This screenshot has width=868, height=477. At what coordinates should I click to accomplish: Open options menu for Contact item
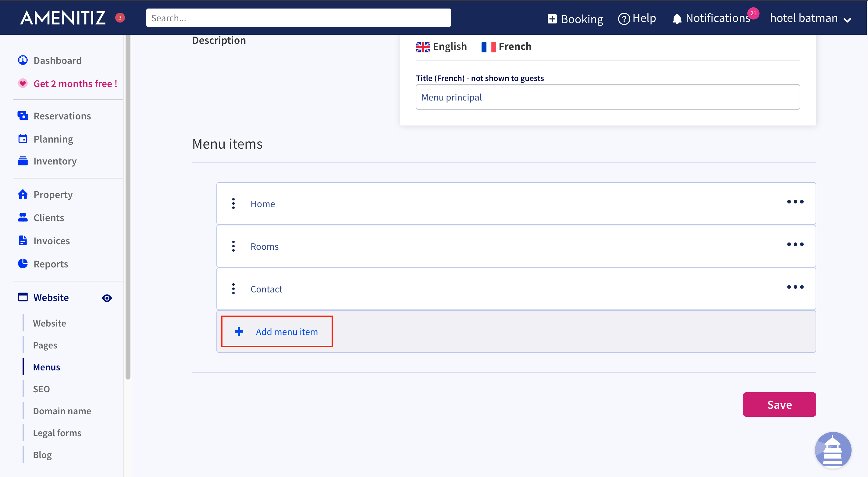click(x=795, y=287)
